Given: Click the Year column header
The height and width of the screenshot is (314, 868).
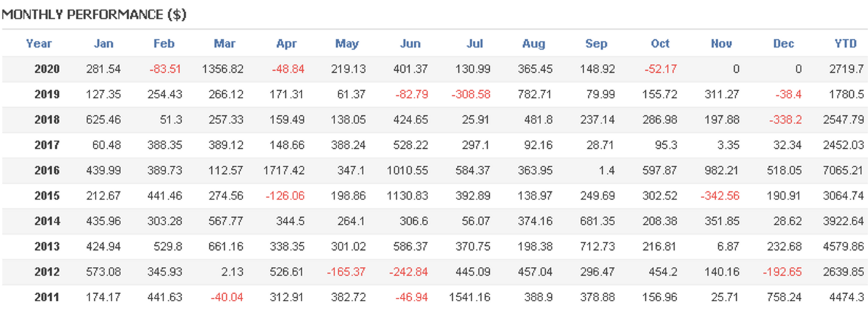Looking at the screenshot, I should click(x=39, y=44).
